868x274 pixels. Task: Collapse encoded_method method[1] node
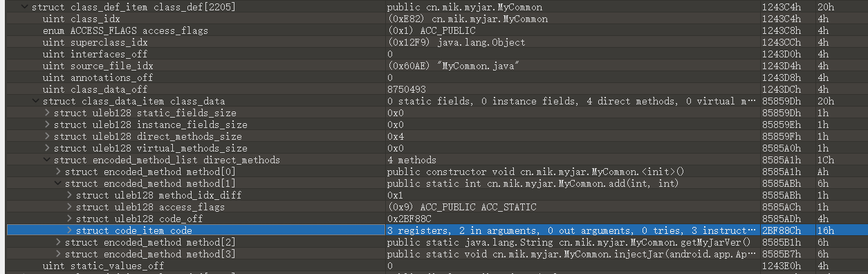58,183
